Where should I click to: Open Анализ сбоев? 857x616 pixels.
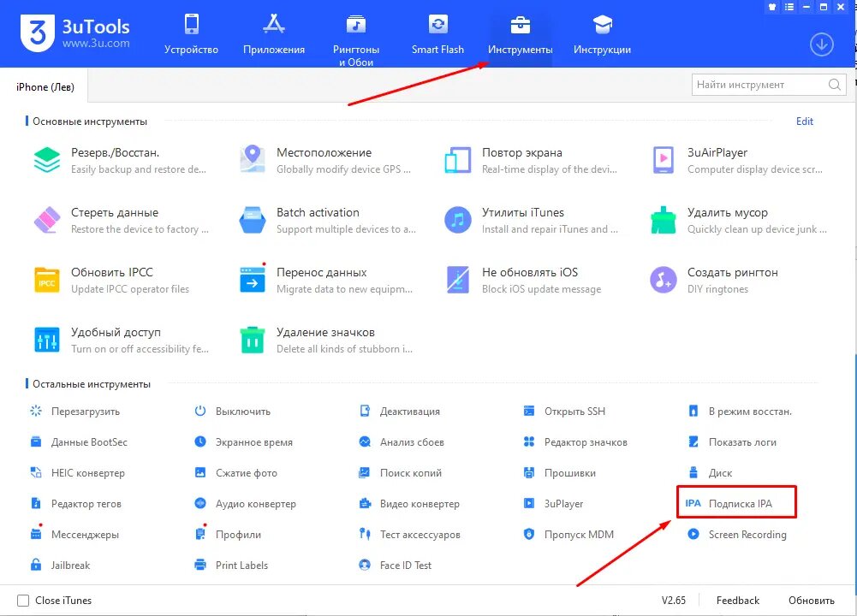pos(402,441)
